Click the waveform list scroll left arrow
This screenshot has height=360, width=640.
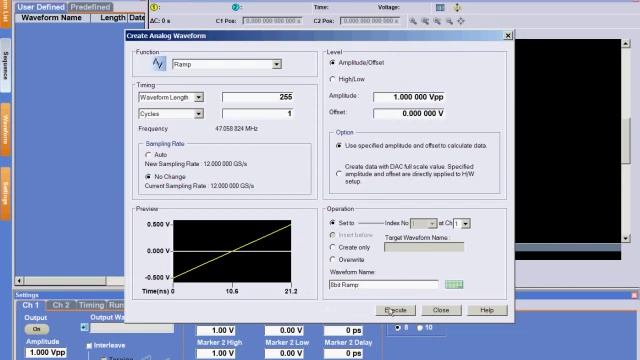tap(19, 281)
